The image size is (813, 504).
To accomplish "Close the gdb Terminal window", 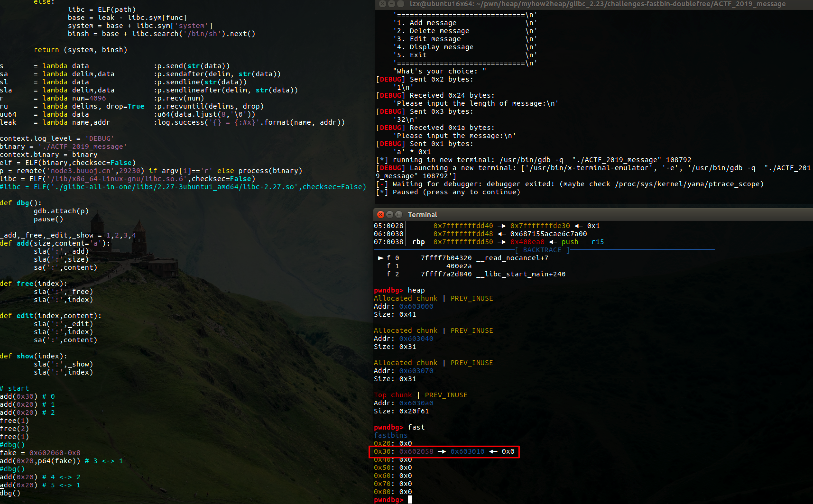I will pos(380,214).
